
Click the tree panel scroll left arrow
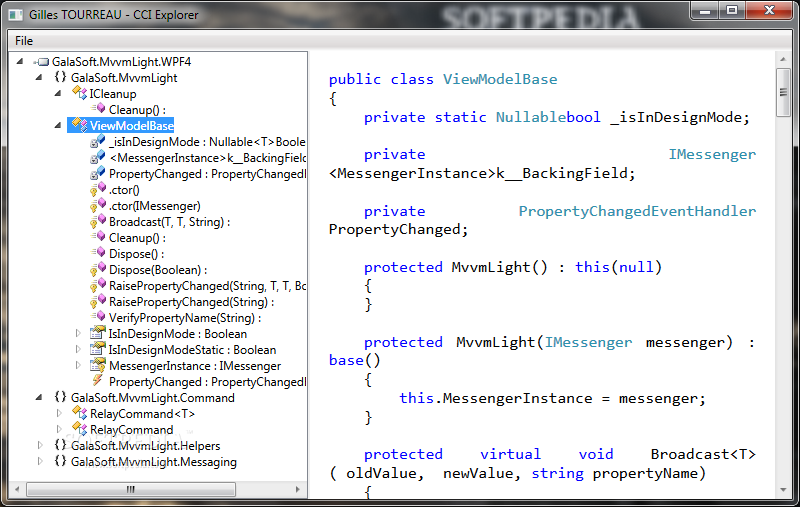tap(17, 489)
